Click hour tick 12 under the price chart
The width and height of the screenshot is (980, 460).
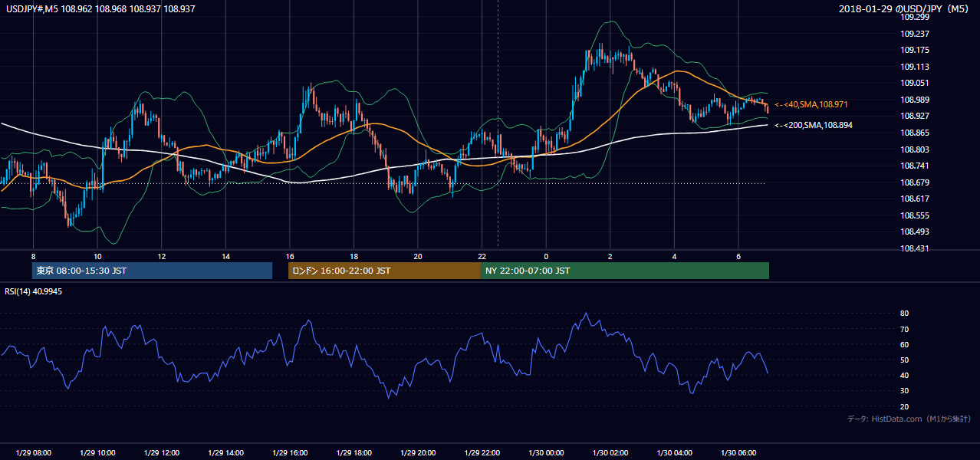[x=161, y=256]
